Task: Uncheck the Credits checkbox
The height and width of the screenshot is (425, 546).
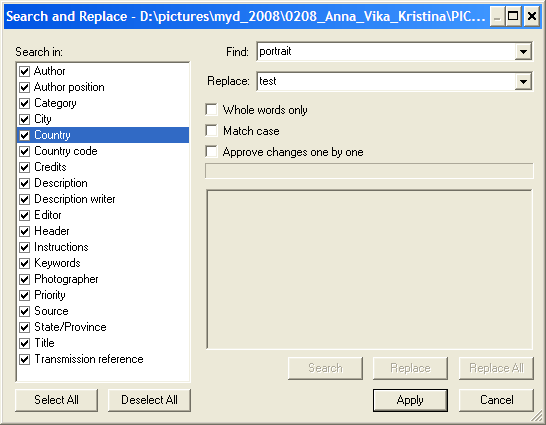Action: tap(24, 167)
